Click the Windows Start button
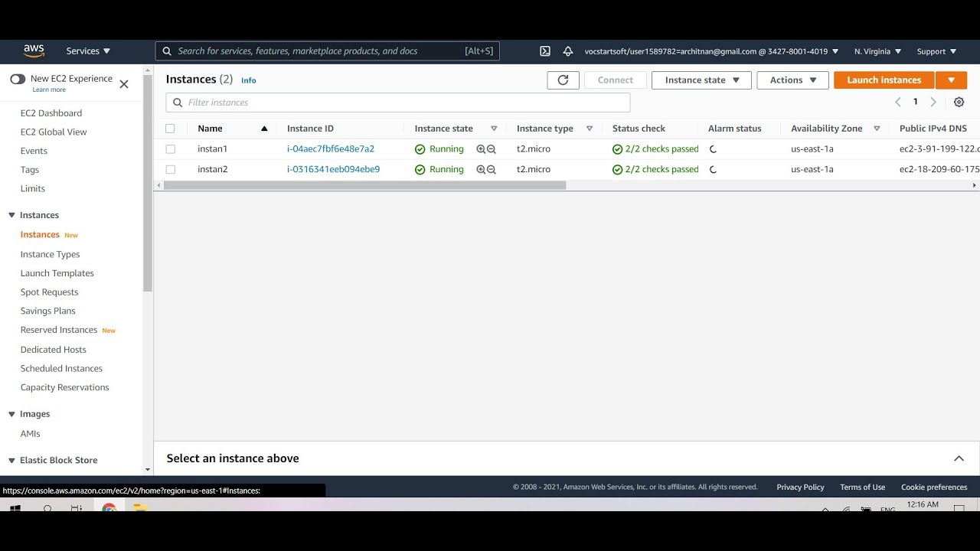980x551 pixels. tap(15, 508)
